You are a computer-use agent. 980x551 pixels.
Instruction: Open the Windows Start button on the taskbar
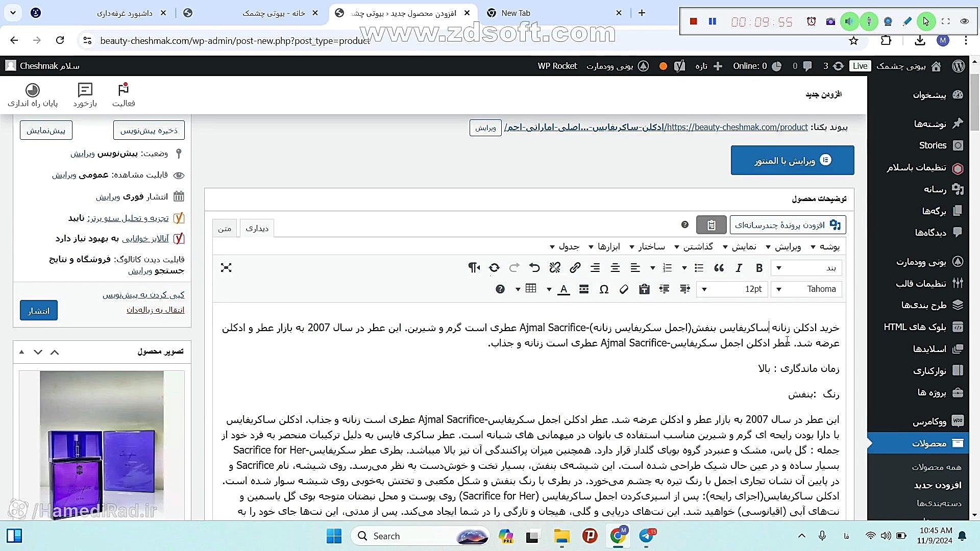click(334, 536)
